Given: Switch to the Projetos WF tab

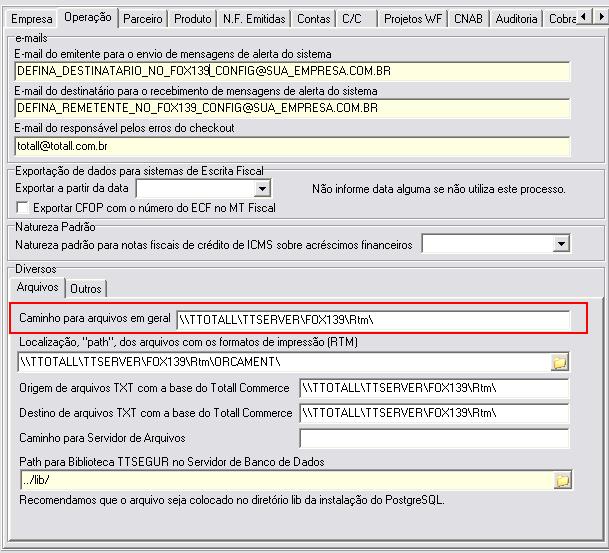Looking at the screenshot, I should tap(411, 19).
